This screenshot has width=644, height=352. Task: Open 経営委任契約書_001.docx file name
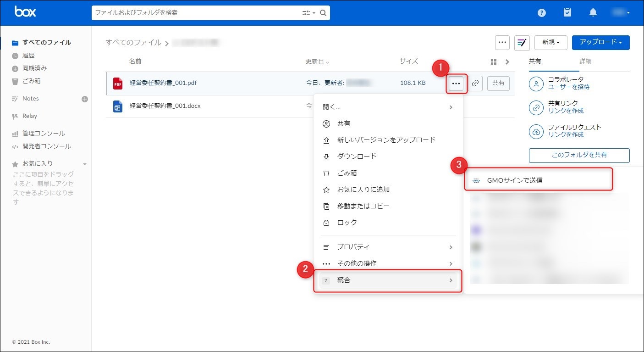165,106
